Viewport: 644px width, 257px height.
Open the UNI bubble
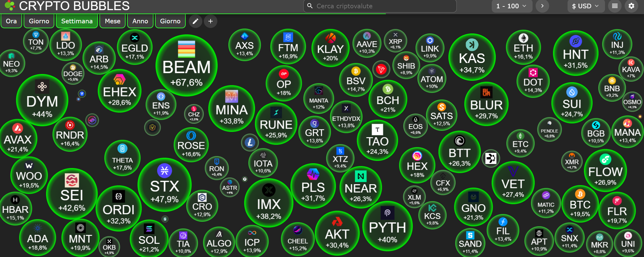tap(628, 243)
